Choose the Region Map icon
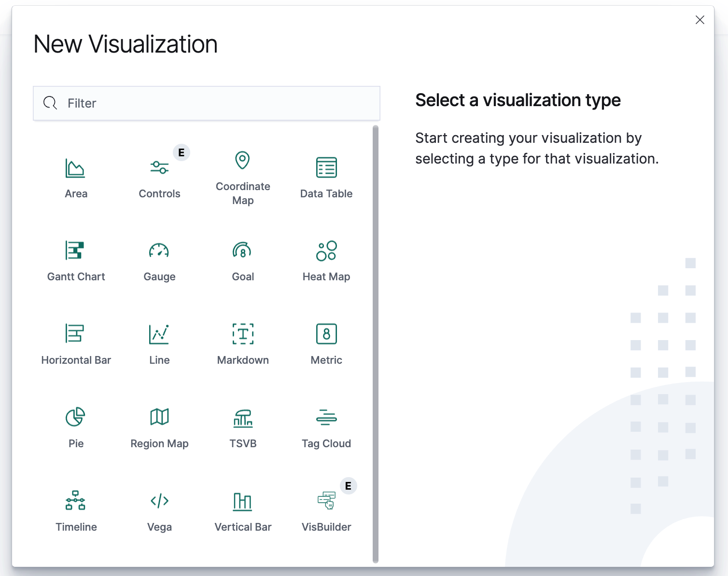The width and height of the screenshot is (728, 576). pyautogui.click(x=159, y=417)
